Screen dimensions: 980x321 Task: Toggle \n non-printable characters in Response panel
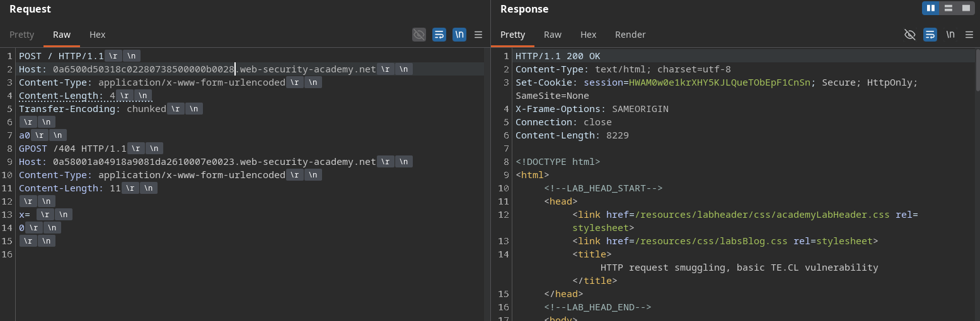pyautogui.click(x=950, y=35)
